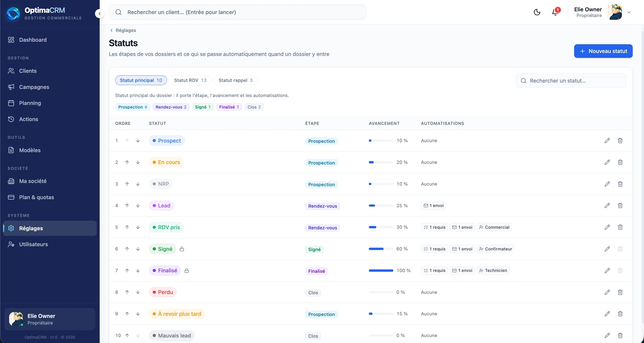Delete the NRP status
644x343 pixels.
pos(620,184)
